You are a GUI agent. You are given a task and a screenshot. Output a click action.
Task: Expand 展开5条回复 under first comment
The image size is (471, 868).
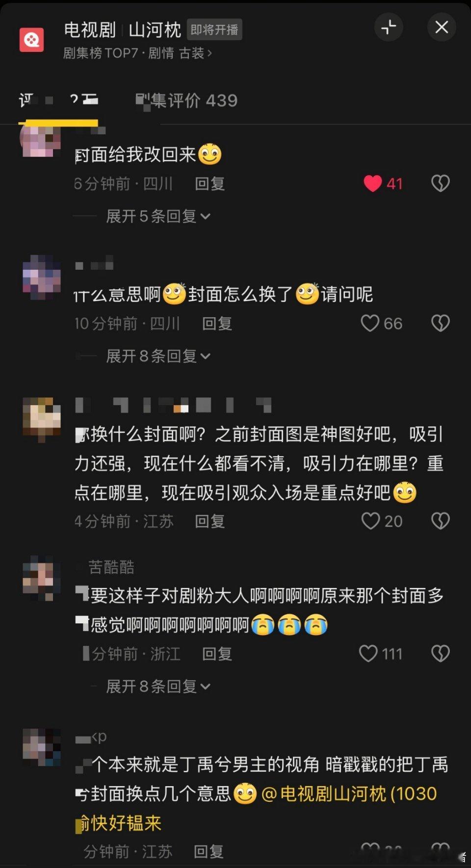(x=158, y=216)
